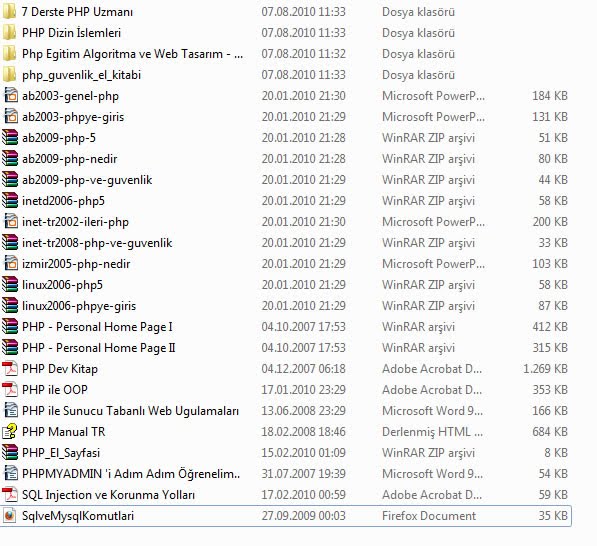The image size is (597, 546).
Task: Click the PHP Manual TR help file icon
Action: 10,431
